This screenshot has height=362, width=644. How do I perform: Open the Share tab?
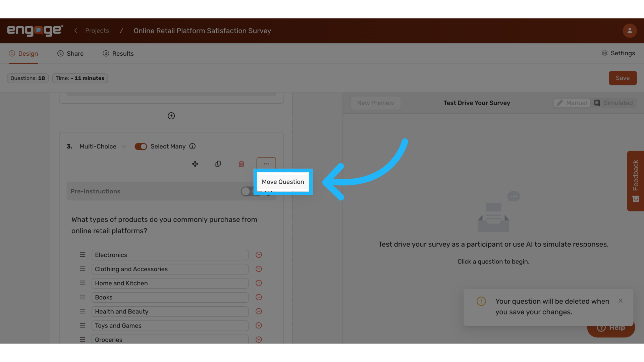click(70, 54)
